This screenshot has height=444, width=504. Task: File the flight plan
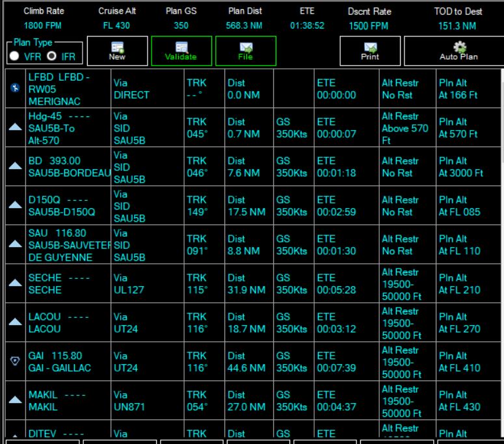point(246,51)
